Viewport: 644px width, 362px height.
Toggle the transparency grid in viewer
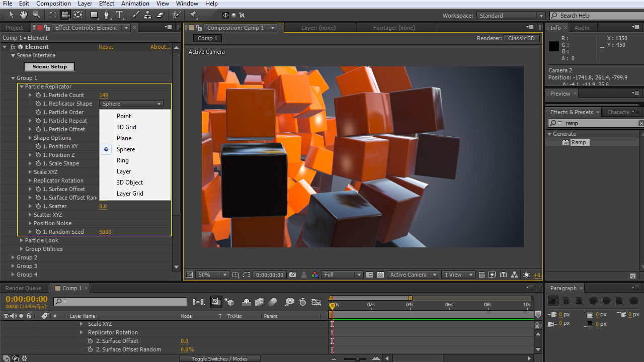pos(380,275)
